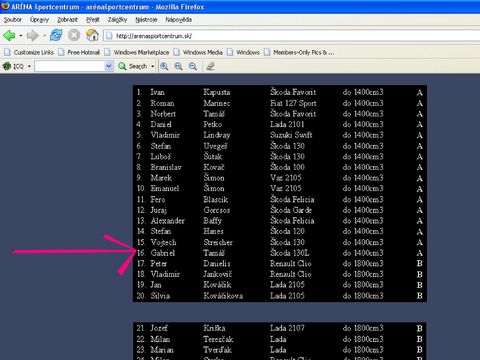Click the name Alexander in row 13

click(167, 221)
